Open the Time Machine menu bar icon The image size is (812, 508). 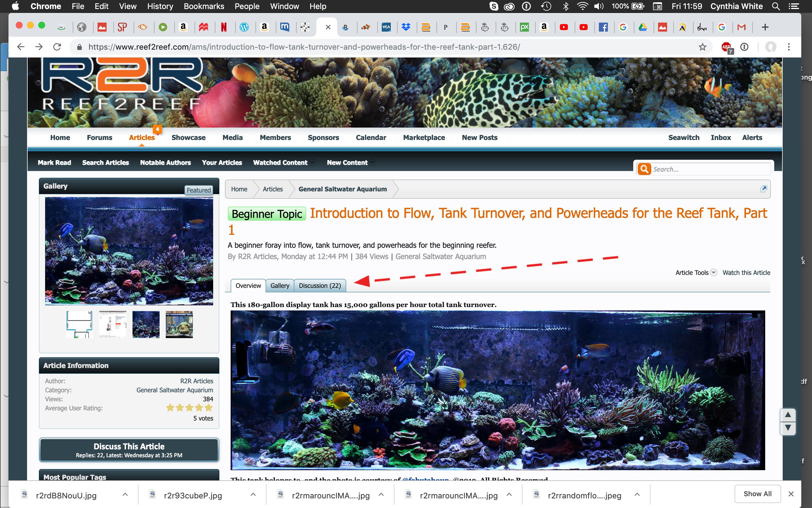(x=546, y=6)
